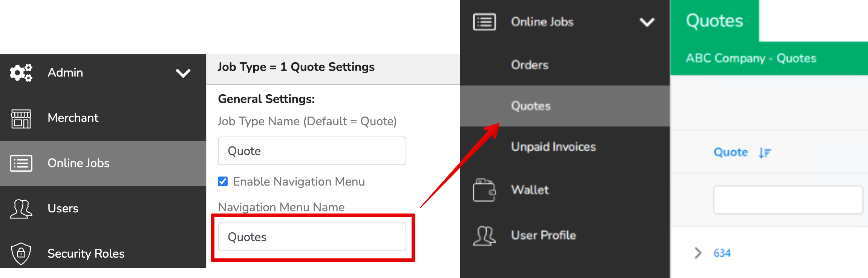Click the Job Type = 1 Quote Settings header
868x278 pixels.
pos(296,67)
